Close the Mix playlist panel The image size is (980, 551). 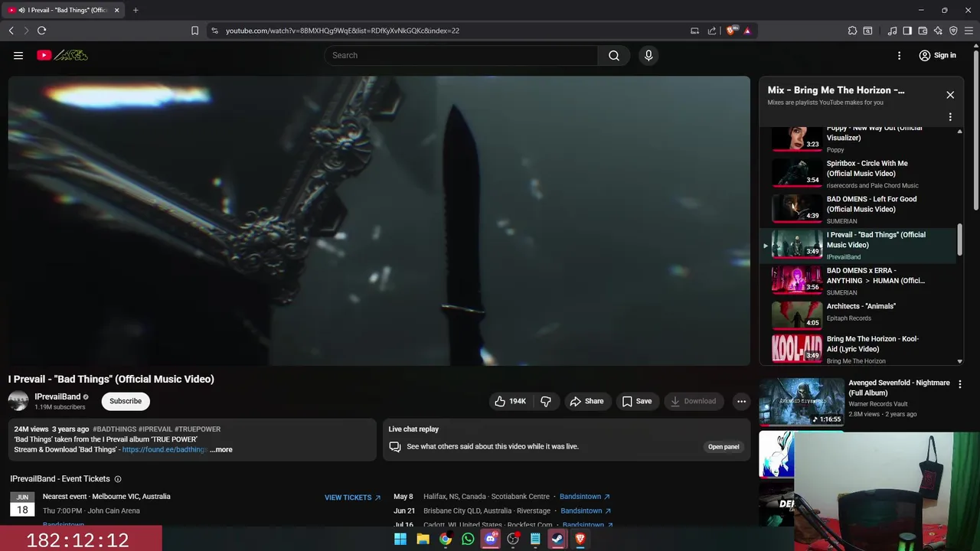[x=950, y=95]
